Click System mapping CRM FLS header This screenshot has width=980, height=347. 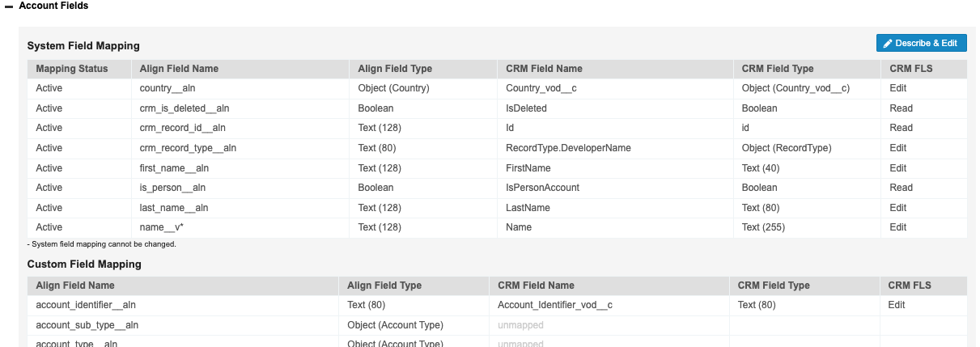(910, 69)
